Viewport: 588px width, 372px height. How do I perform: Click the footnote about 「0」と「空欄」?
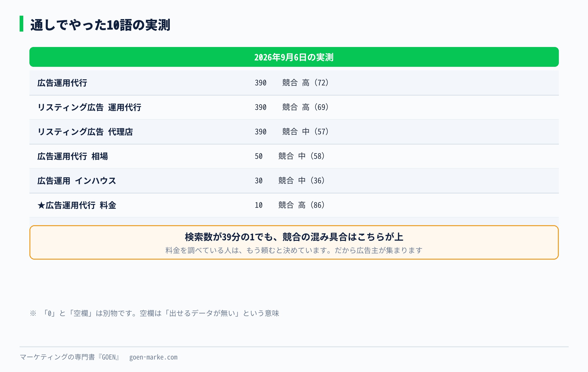(x=154, y=313)
